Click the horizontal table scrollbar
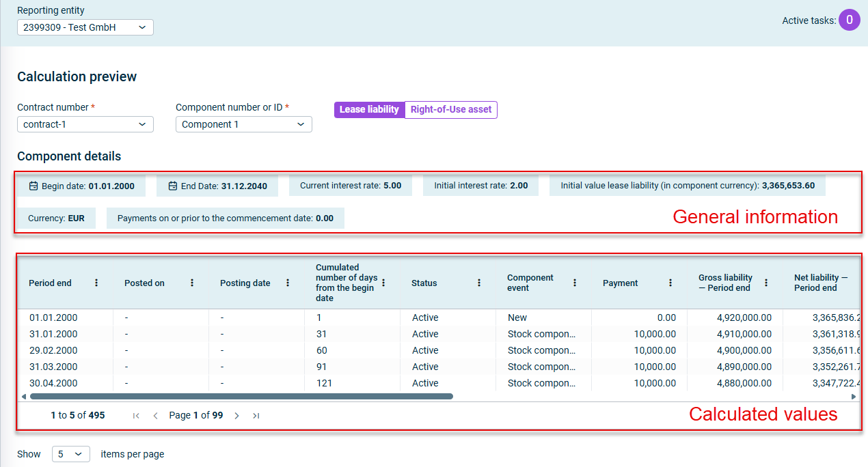Viewport: 868px width, 467px height. point(241,396)
